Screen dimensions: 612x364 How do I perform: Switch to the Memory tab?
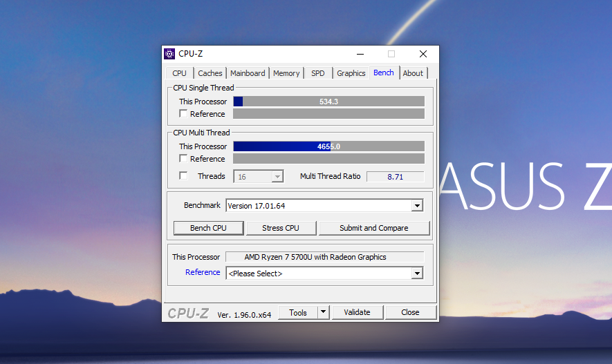(x=286, y=73)
